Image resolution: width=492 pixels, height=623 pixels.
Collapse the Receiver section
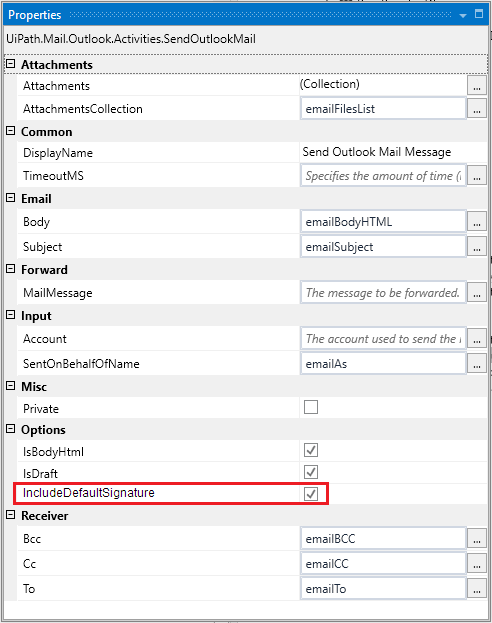pos(11,515)
